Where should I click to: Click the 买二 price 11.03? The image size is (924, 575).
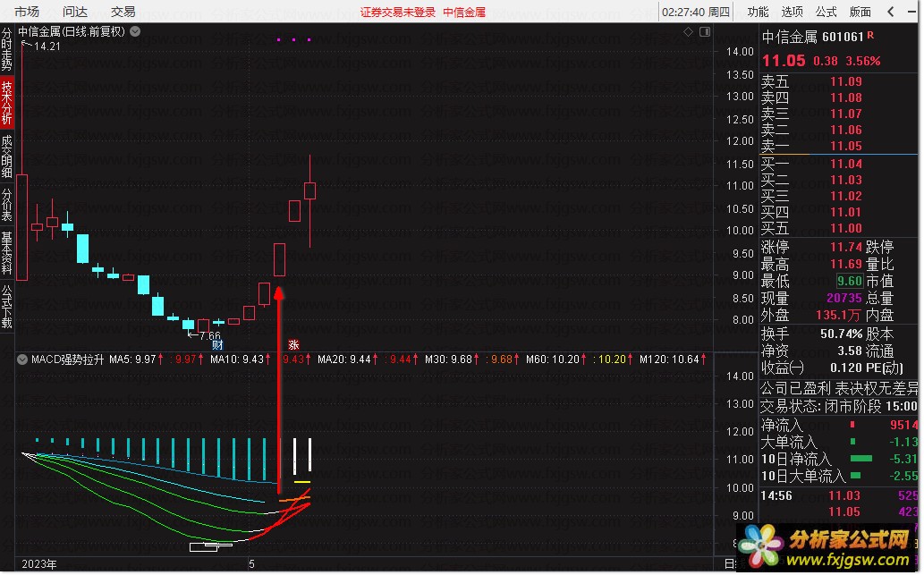tap(846, 180)
